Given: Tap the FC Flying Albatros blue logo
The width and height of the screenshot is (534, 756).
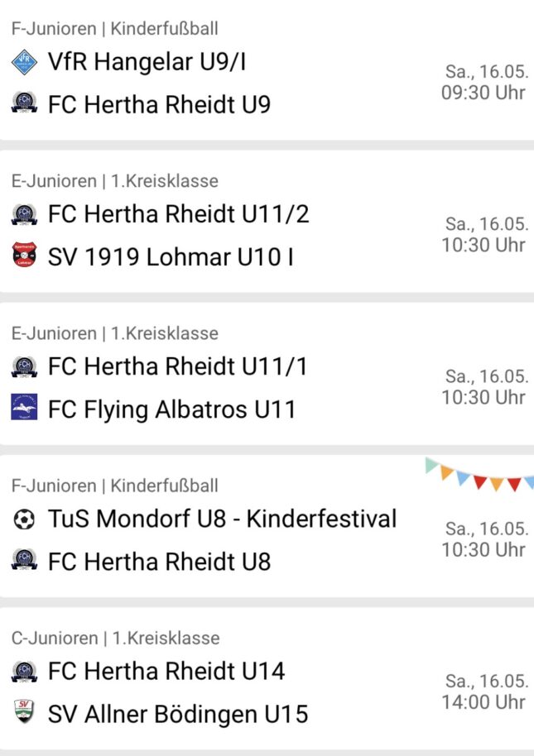Looking at the screenshot, I should (24, 408).
